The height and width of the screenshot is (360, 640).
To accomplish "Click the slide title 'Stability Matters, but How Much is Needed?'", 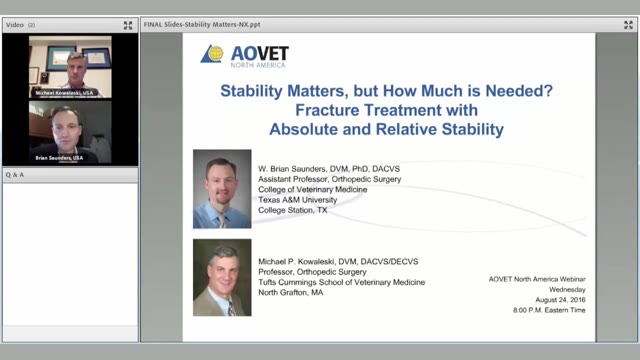I will pos(387,91).
